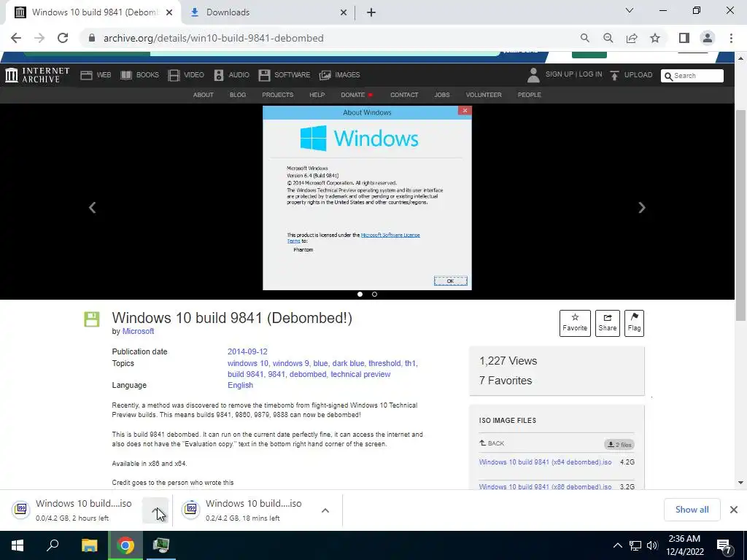The image size is (747, 560).
Task: Select the Windows 10 build 9841 tab
Action: 93,12
